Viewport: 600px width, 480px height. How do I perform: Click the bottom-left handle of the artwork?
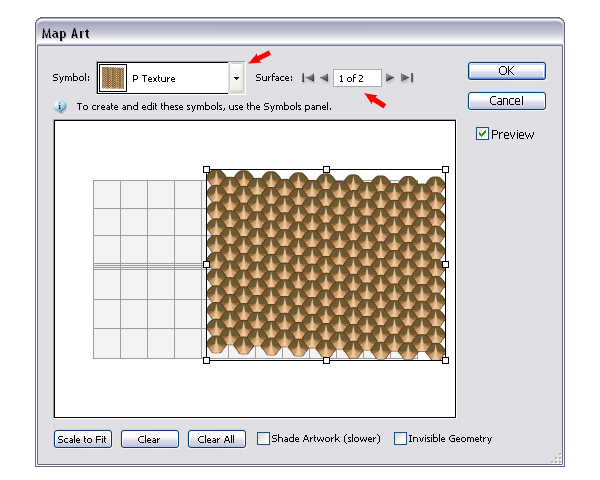tap(207, 360)
